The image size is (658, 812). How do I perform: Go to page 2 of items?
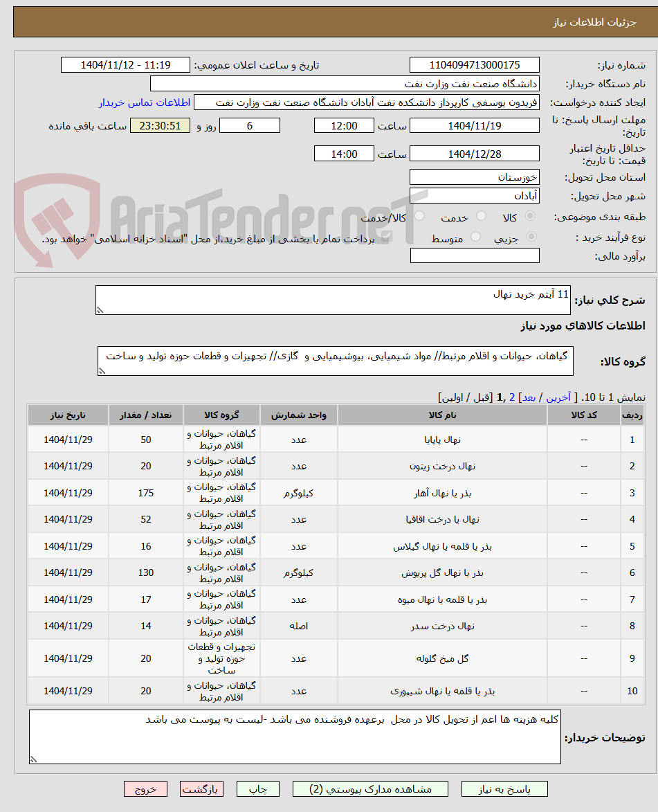(x=511, y=397)
